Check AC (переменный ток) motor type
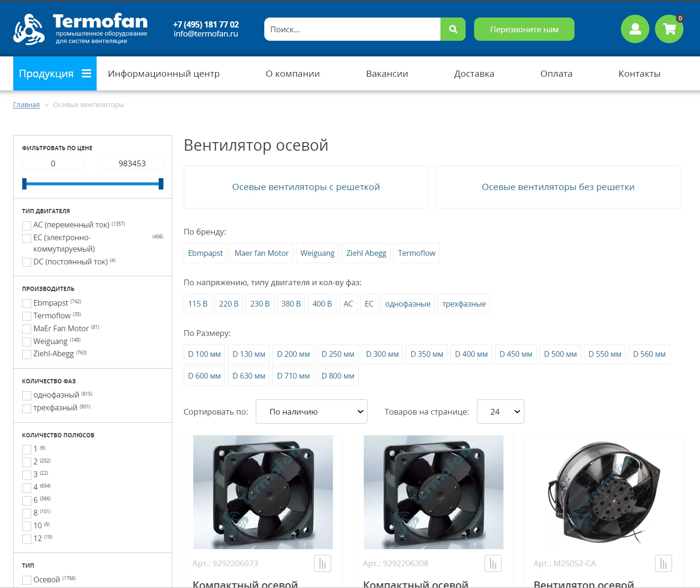The image size is (700, 588). 27,225
